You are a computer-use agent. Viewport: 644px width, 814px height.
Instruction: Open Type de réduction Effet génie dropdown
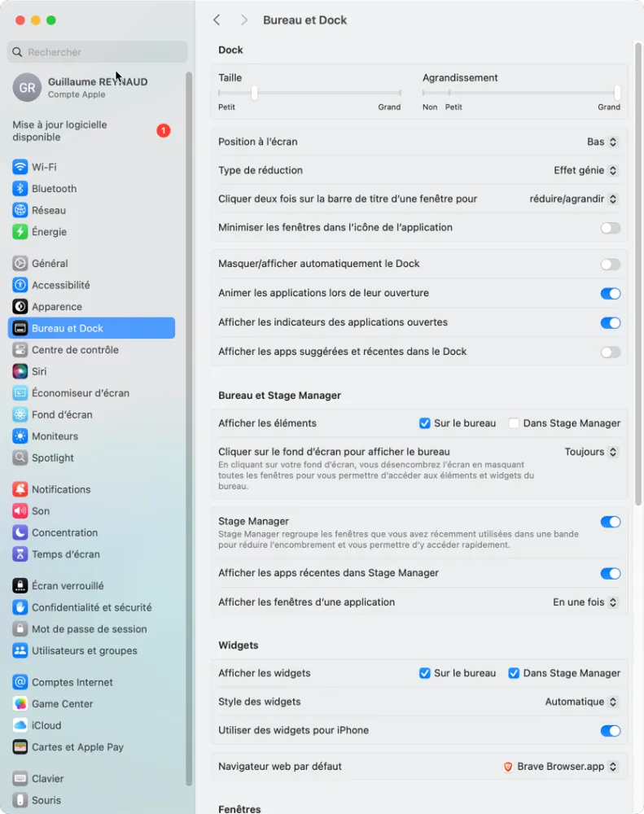tap(585, 170)
